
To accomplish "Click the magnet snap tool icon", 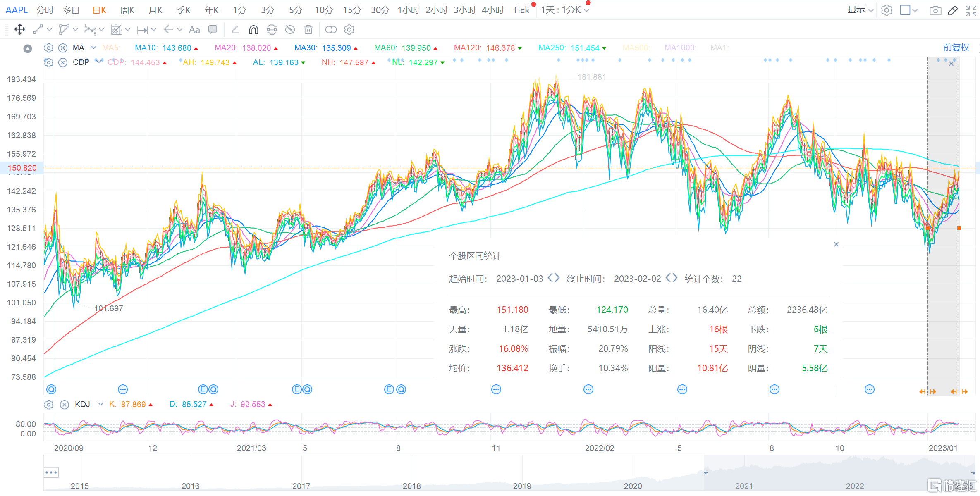I will (253, 29).
